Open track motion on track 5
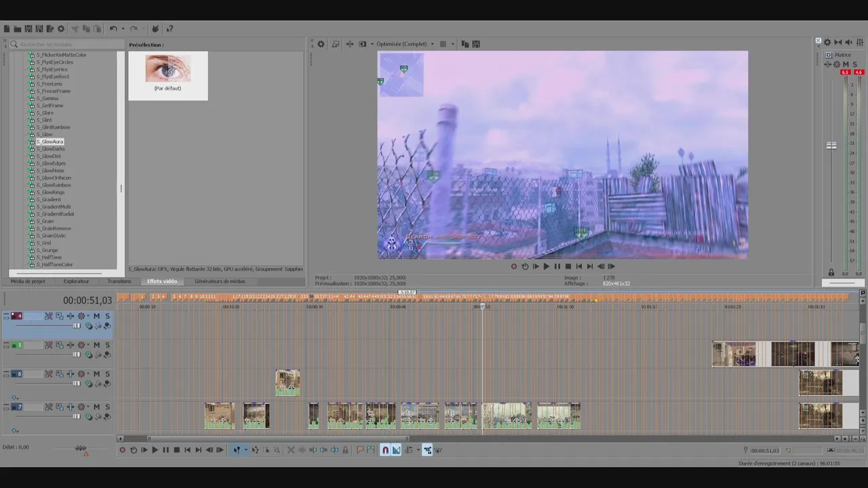868x488 pixels. 60,345
